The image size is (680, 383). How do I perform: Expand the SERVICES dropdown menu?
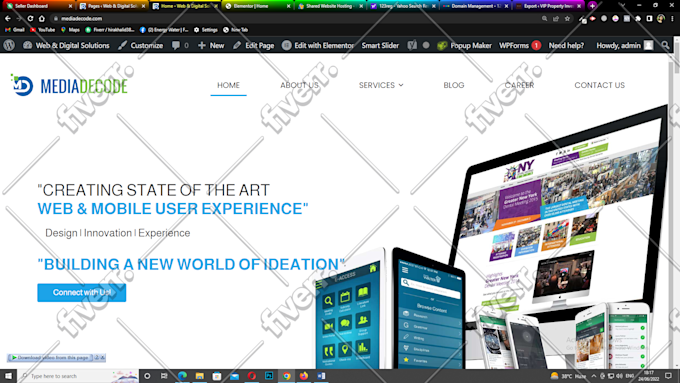381,85
